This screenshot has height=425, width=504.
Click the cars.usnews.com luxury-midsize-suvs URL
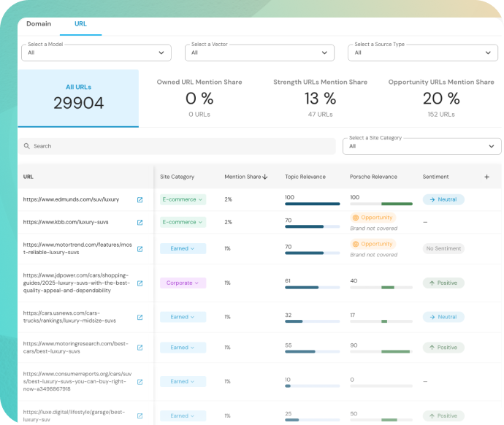69,317
